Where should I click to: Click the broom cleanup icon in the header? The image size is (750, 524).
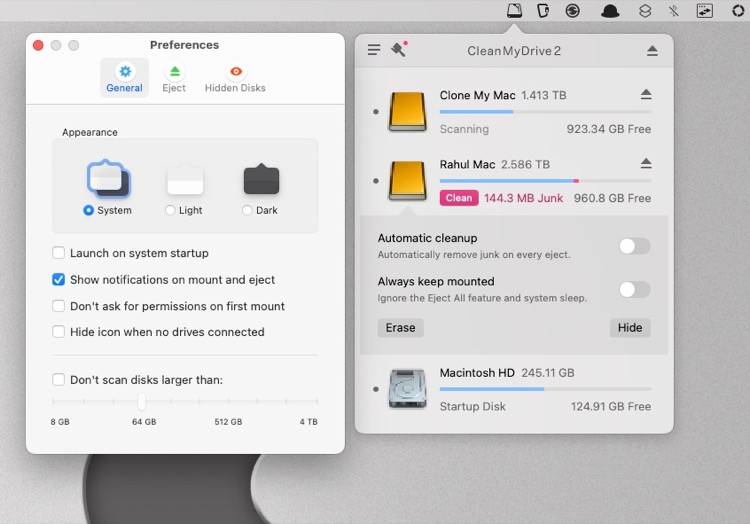click(399, 49)
